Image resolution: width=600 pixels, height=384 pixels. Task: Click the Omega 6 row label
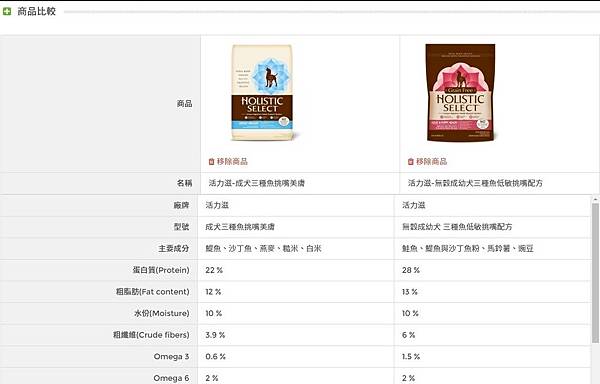[x=171, y=378]
